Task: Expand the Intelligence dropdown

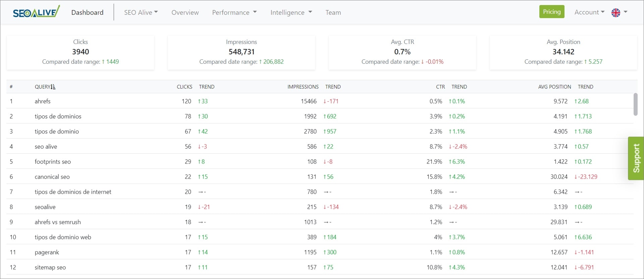Action: [x=291, y=12]
